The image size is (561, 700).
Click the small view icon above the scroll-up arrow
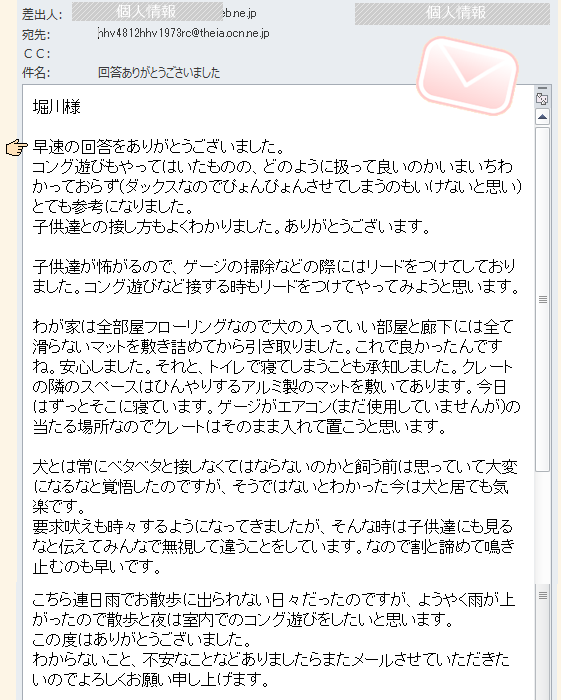542,99
